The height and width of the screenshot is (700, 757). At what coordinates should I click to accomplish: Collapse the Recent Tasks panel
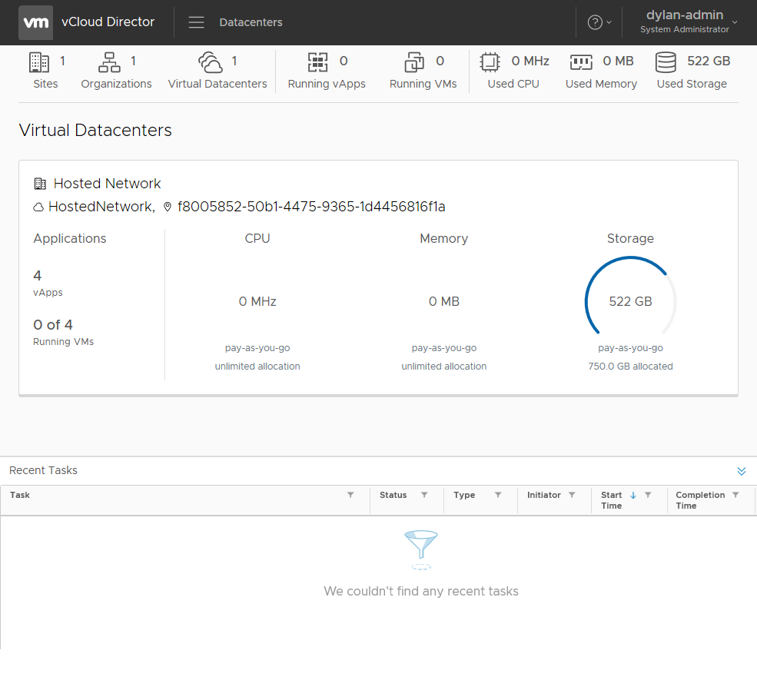click(742, 471)
